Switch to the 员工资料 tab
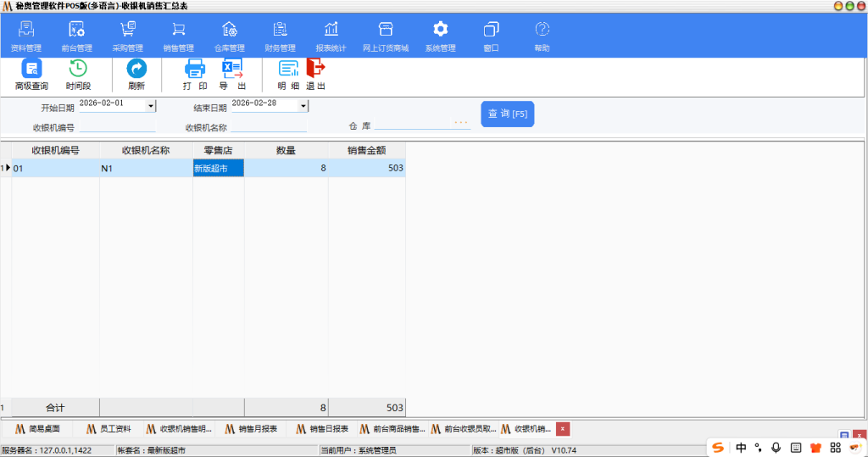The height and width of the screenshot is (457, 868). point(109,429)
